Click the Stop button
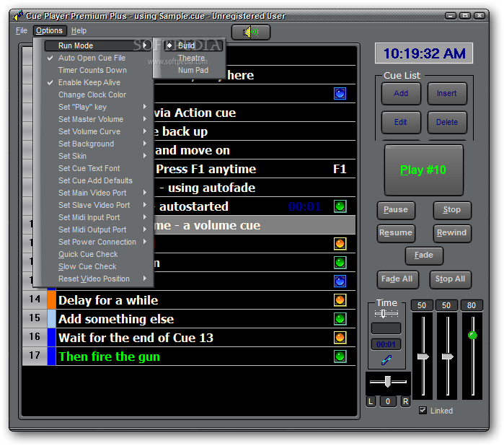This screenshot has width=504, height=446. [452, 210]
